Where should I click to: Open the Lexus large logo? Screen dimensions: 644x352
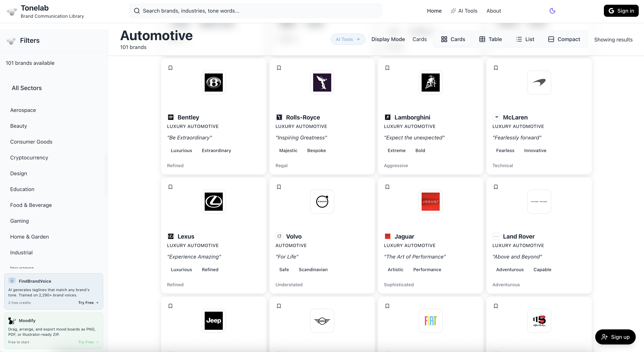click(214, 202)
